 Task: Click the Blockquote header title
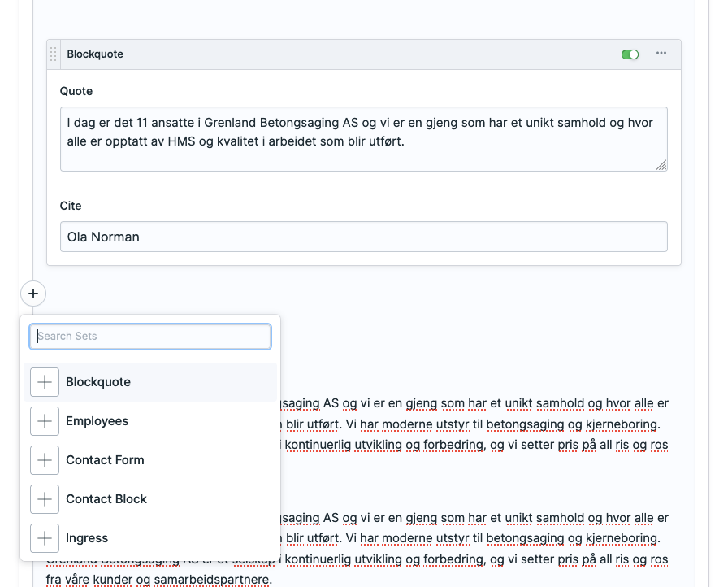95,54
